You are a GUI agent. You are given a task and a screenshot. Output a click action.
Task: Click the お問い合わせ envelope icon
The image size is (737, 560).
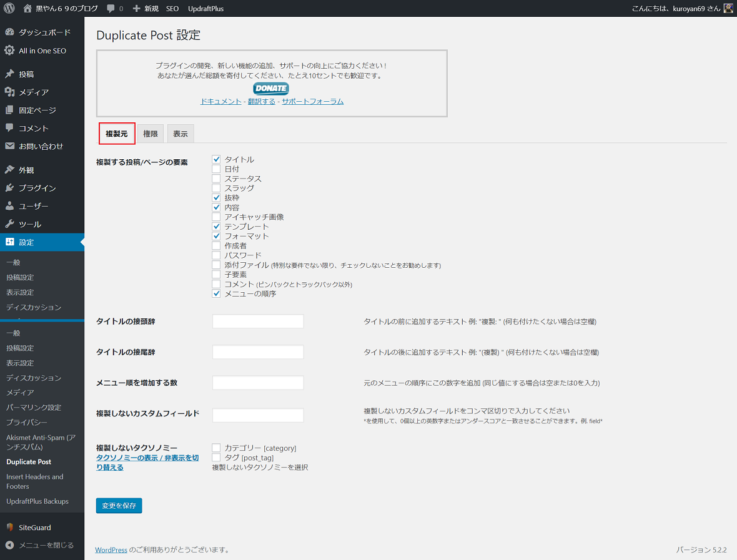coord(9,146)
